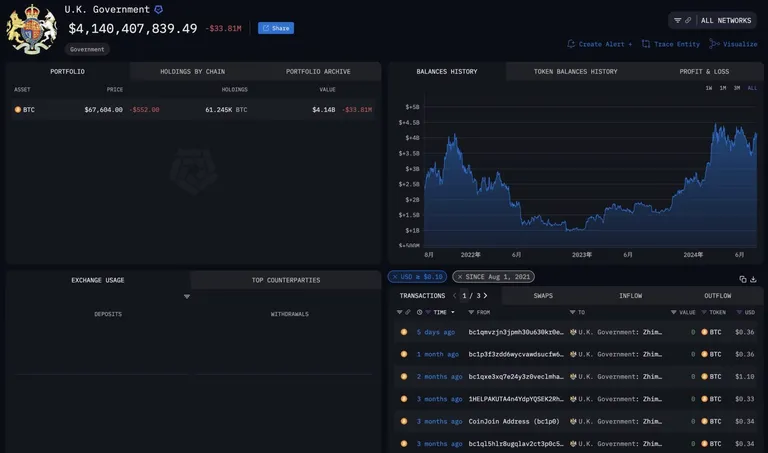
Task: Open the VALUE column filter
Action: coord(673,312)
